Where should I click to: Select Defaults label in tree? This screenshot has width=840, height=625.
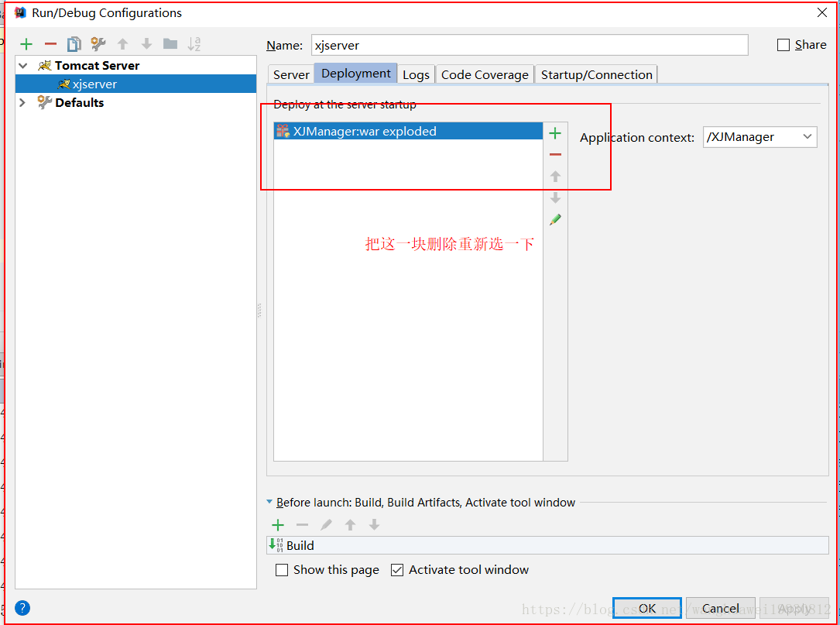click(x=79, y=102)
